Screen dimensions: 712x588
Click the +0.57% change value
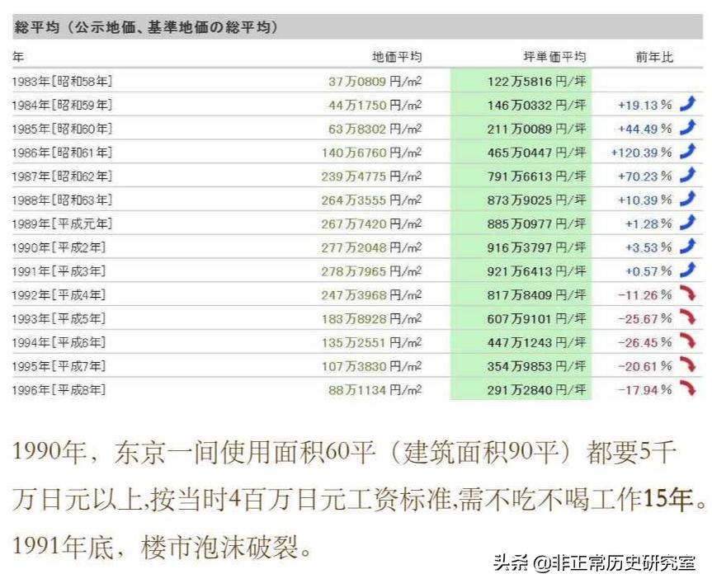click(648, 271)
